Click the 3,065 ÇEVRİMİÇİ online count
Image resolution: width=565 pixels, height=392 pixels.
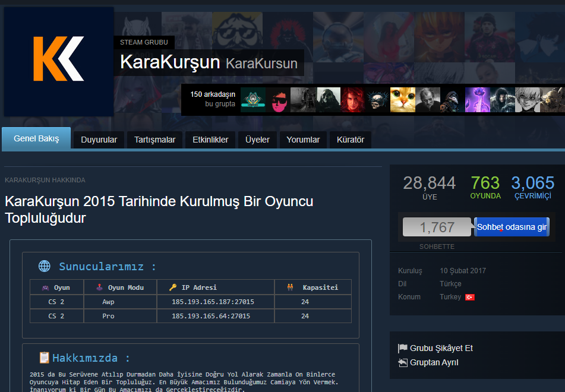click(532, 187)
